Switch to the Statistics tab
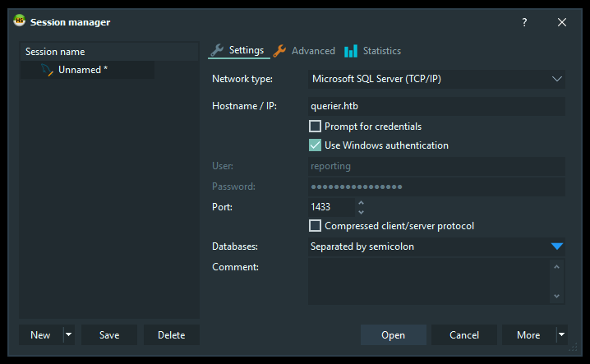The width and height of the screenshot is (590, 364). [381, 51]
